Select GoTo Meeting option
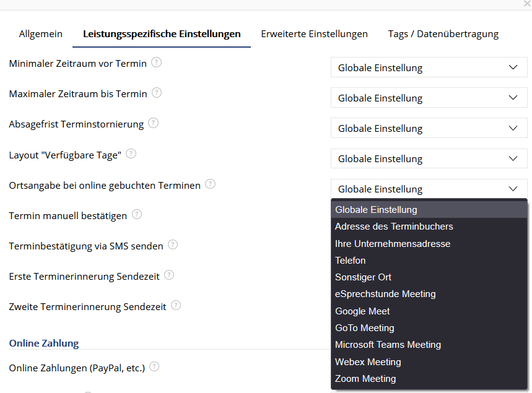Image resolution: width=532 pixels, height=393 pixels. [429, 328]
